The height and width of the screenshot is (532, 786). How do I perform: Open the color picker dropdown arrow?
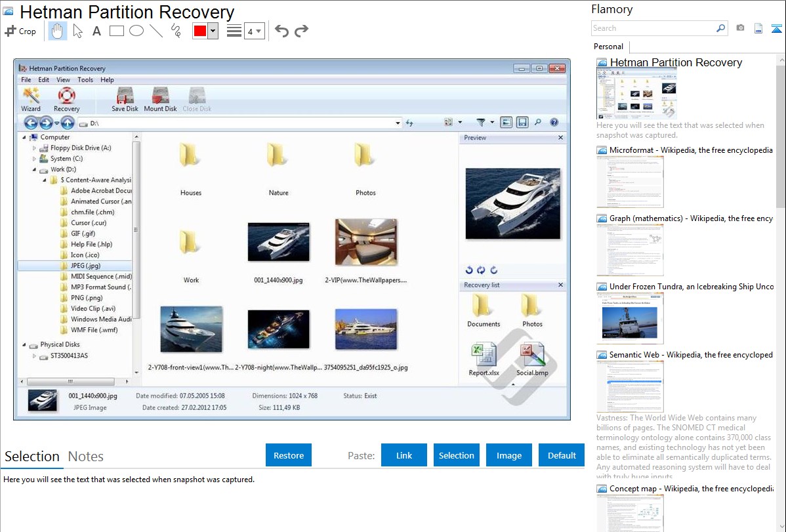coord(213,31)
